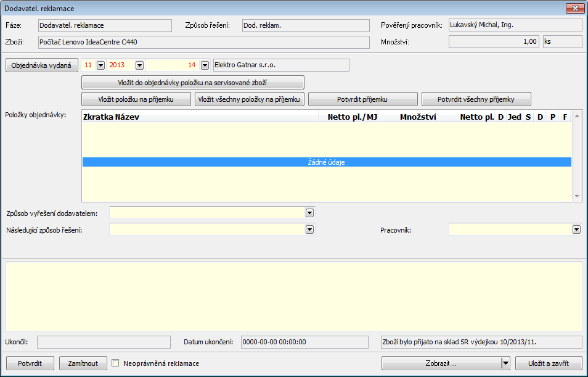
Task: Open the dropdown next to value 14
Action: (205, 65)
